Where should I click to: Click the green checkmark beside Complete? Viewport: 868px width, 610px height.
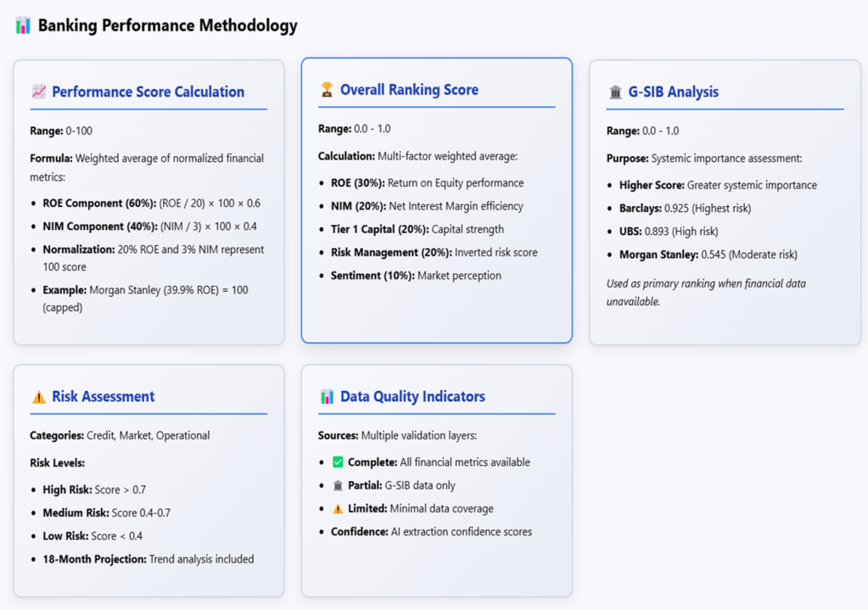(x=338, y=462)
